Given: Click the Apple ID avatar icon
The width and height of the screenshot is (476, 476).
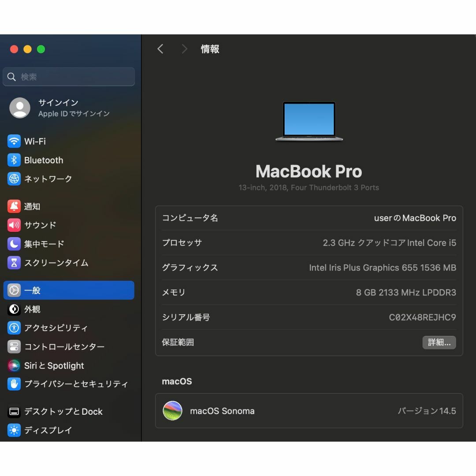Looking at the screenshot, I should (x=20, y=108).
